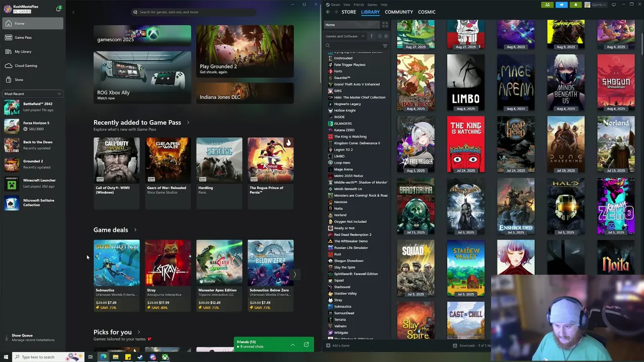
Task: Open Battlefield 2042 from recent list
Action: click(x=32, y=107)
